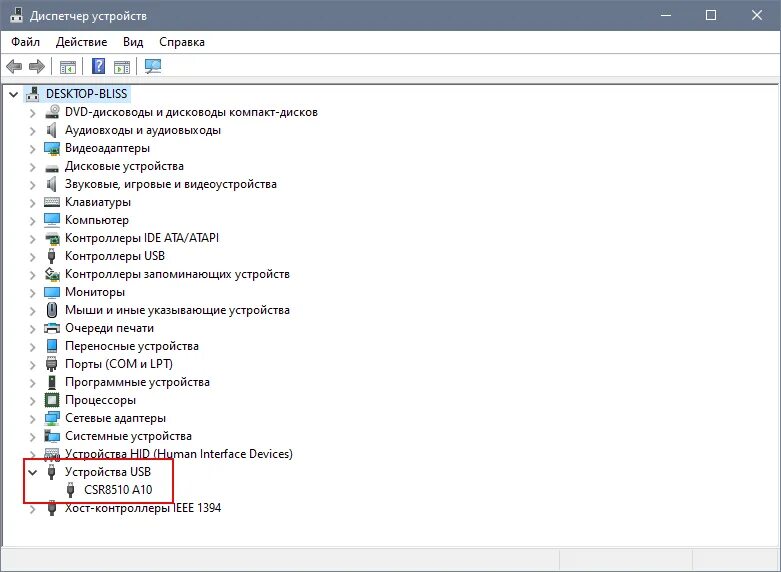
Task: Select Контроллеры IDE ATA/ATAPI label
Action: click(x=142, y=238)
